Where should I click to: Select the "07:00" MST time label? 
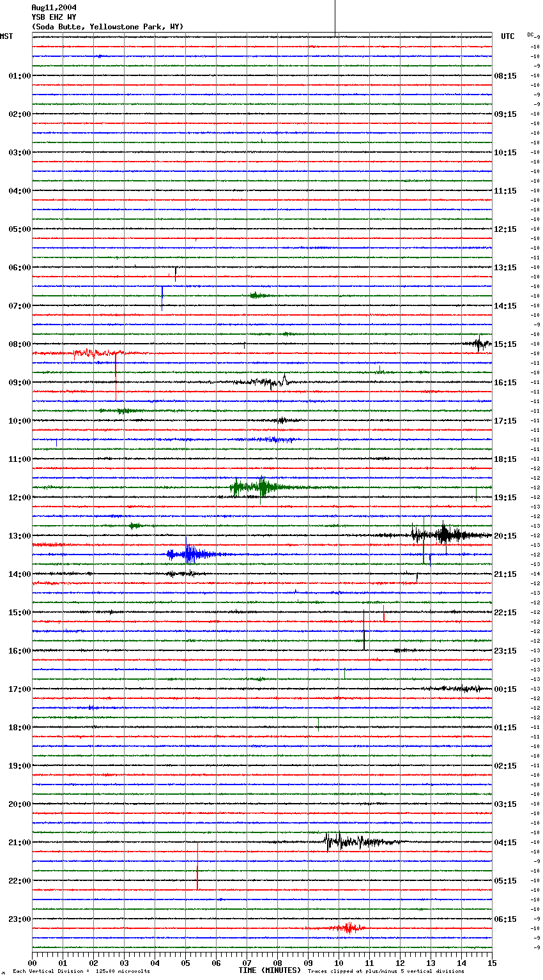click(x=20, y=306)
